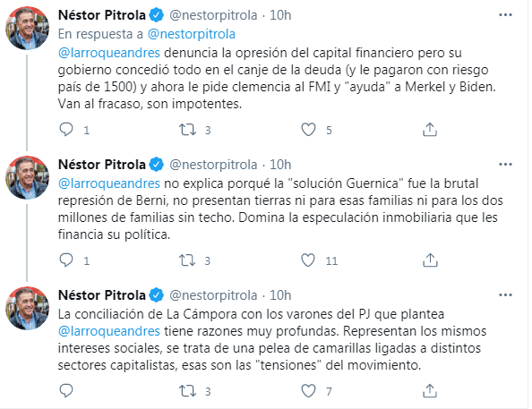This screenshot has height=409, width=532.
Task: Open @larroqueandres mention in first tweet
Action: click(109, 53)
